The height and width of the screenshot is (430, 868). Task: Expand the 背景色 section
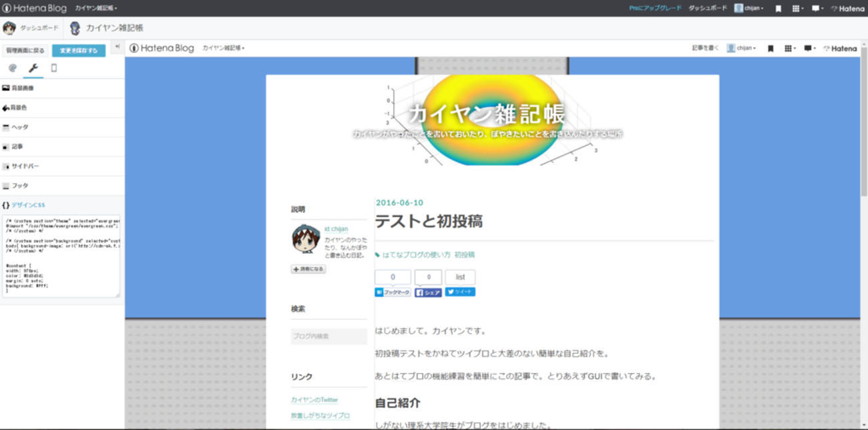pyautogui.click(x=62, y=107)
